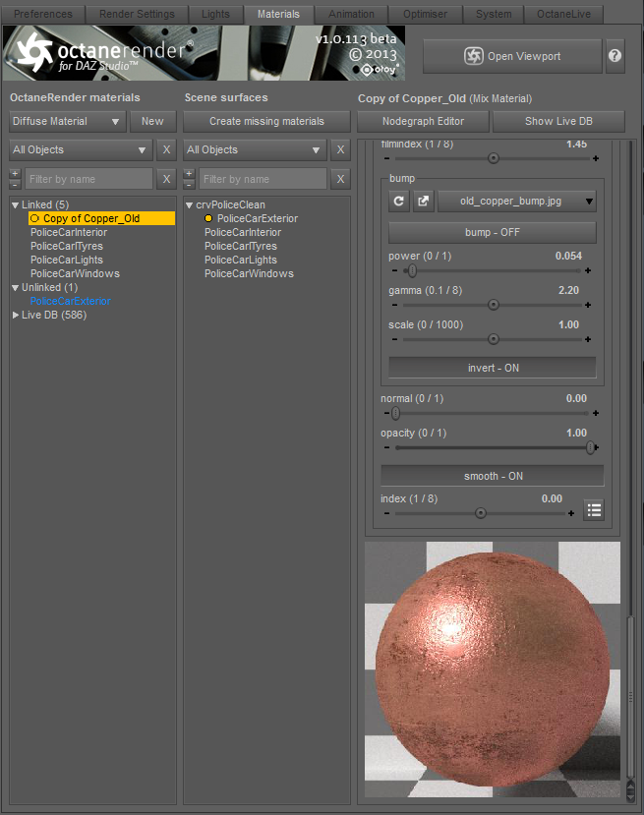The height and width of the screenshot is (815, 644).
Task: Decrease bump power with minus icon
Action: [394, 270]
